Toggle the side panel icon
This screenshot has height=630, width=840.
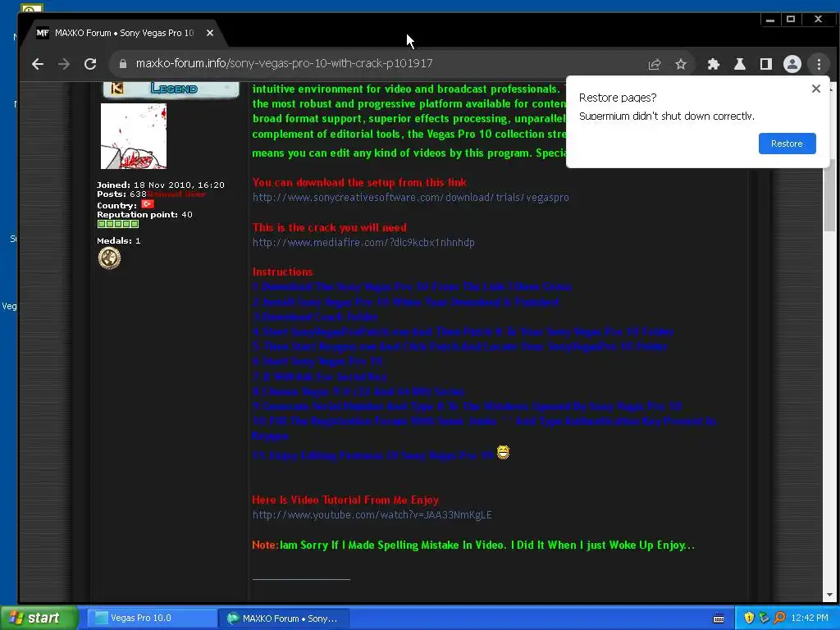765,64
